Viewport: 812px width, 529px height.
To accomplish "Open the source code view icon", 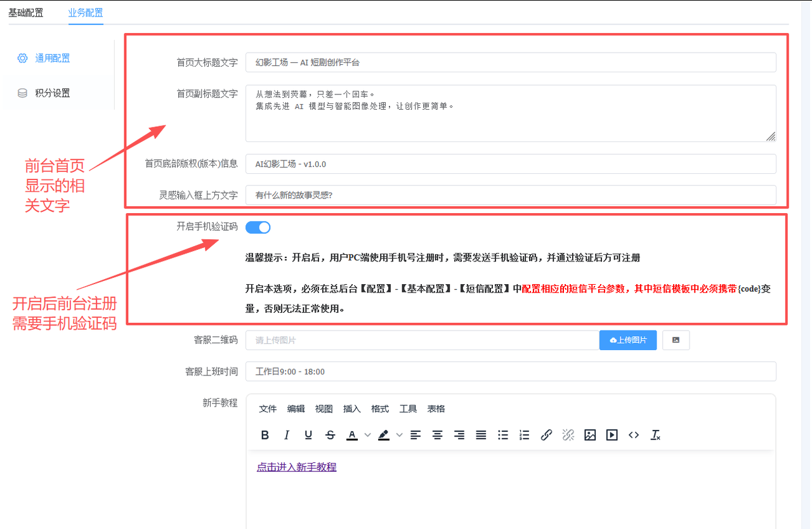I will [633, 435].
